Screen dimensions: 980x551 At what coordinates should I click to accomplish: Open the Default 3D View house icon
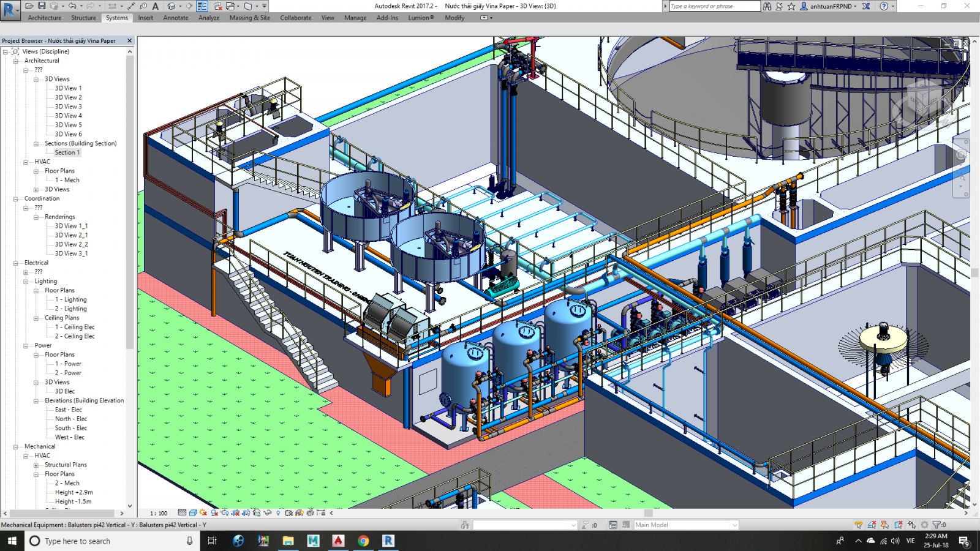click(x=171, y=6)
